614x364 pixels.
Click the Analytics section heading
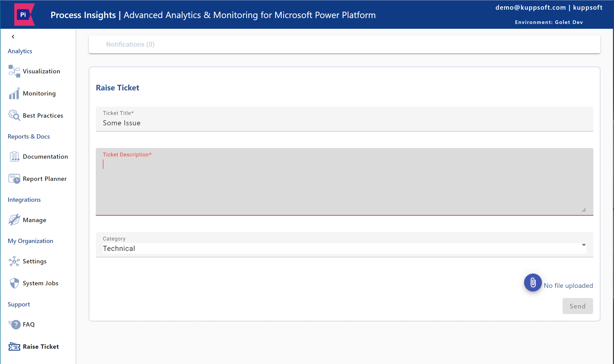[x=20, y=51]
